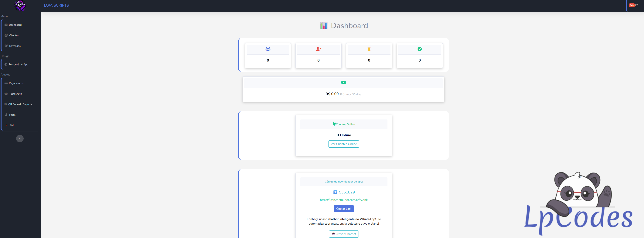Click the blue total clients icon
The image size is (644, 238).
268,49
